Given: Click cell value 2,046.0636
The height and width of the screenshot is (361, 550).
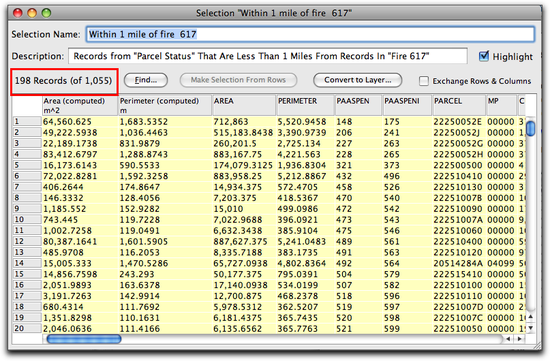Looking at the screenshot, I should [67, 328].
